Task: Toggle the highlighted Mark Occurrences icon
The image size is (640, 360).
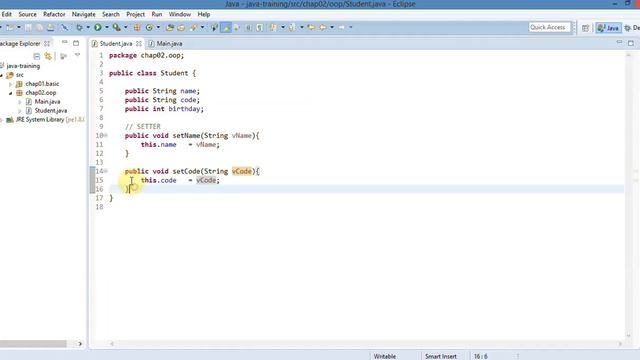Action: pyautogui.click(x=226, y=27)
